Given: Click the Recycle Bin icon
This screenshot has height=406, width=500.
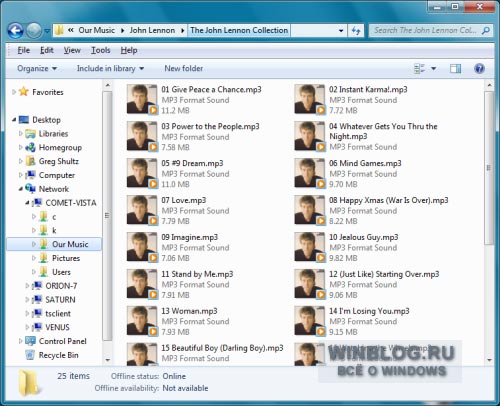Looking at the screenshot, I should coord(30,355).
